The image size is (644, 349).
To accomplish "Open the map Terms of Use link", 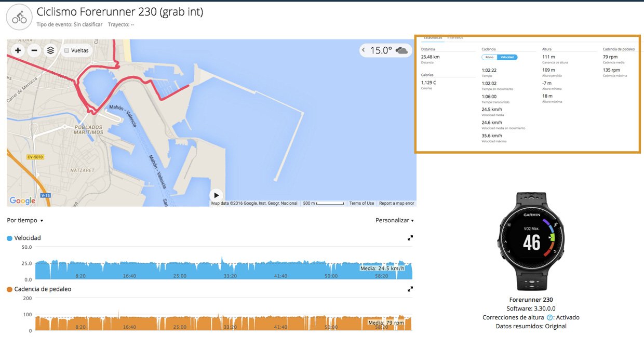I will 361,203.
